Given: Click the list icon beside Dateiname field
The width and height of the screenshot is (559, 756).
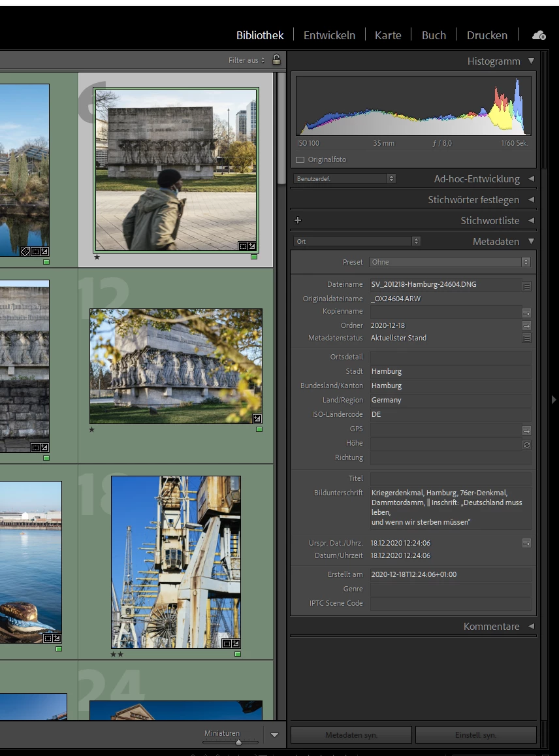Looking at the screenshot, I should click(526, 286).
